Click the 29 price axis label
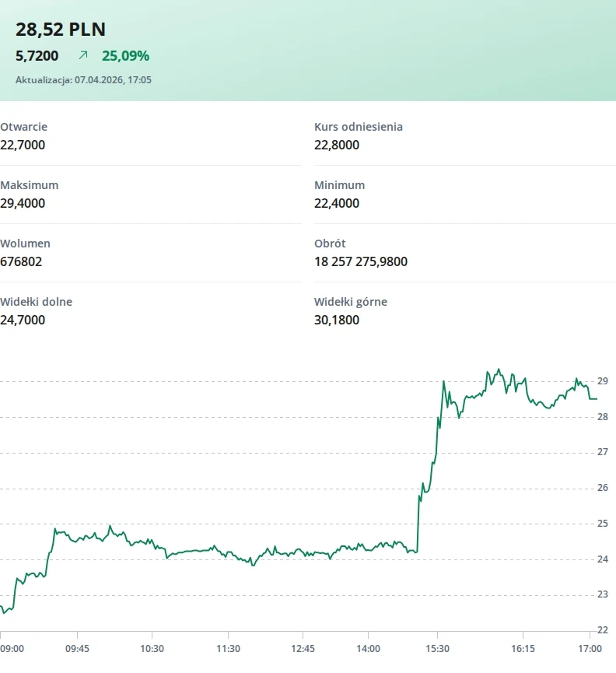This screenshot has width=616, height=673. [602, 380]
